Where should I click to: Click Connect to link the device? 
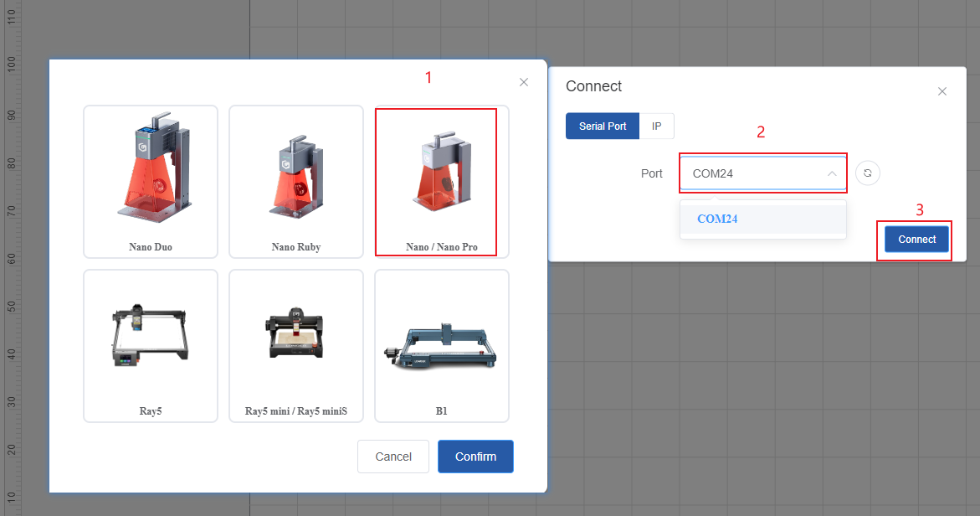point(915,239)
